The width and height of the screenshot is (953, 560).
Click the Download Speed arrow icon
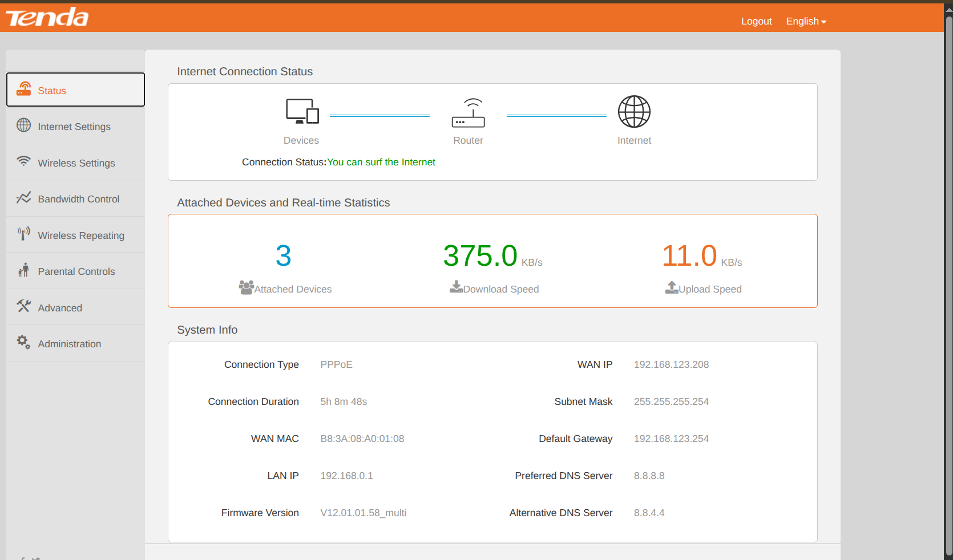[456, 286]
